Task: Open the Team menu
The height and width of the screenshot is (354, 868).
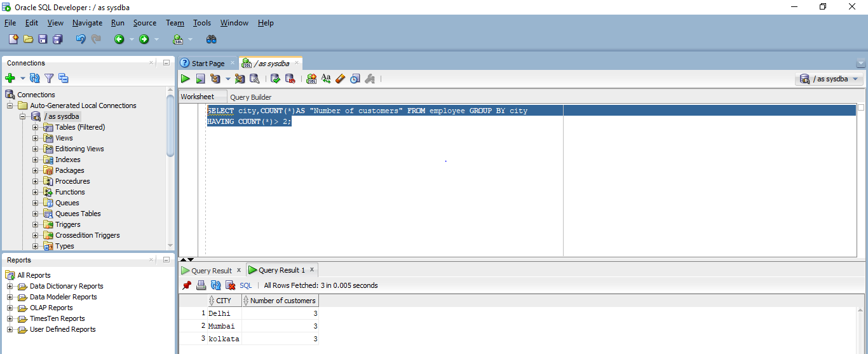Action: coord(175,23)
